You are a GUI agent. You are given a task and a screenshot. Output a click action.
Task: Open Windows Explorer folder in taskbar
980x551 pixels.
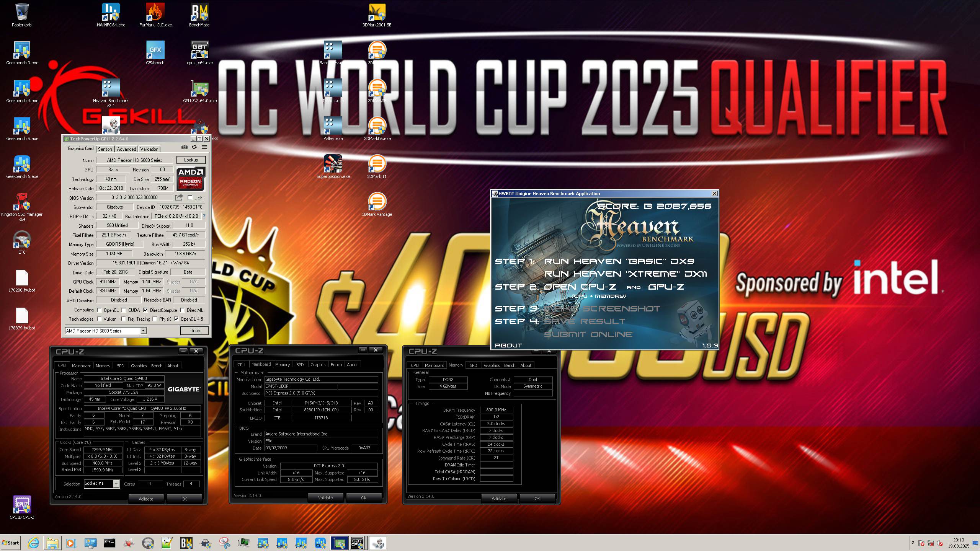pos(52,543)
